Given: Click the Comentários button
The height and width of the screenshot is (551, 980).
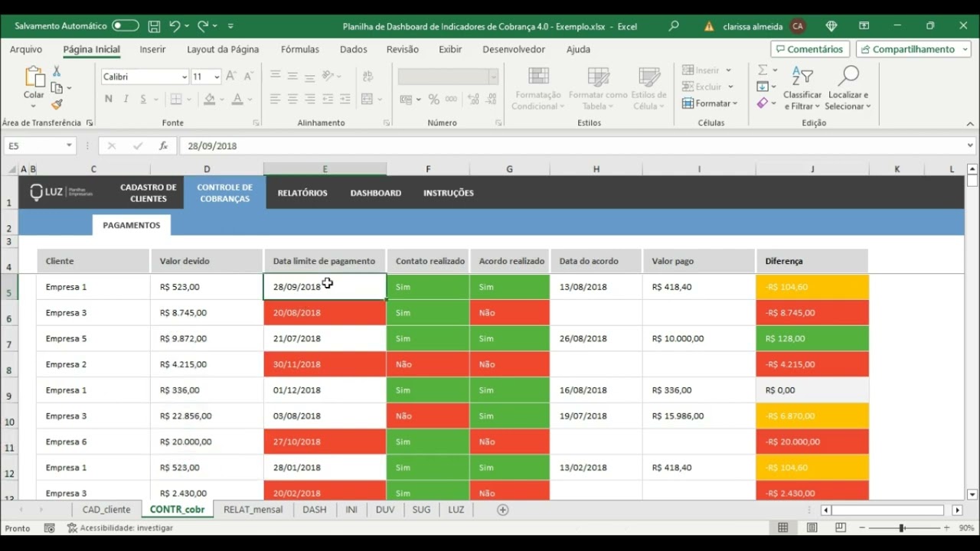Looking at the screenshot, I should [x=810, y=49].
